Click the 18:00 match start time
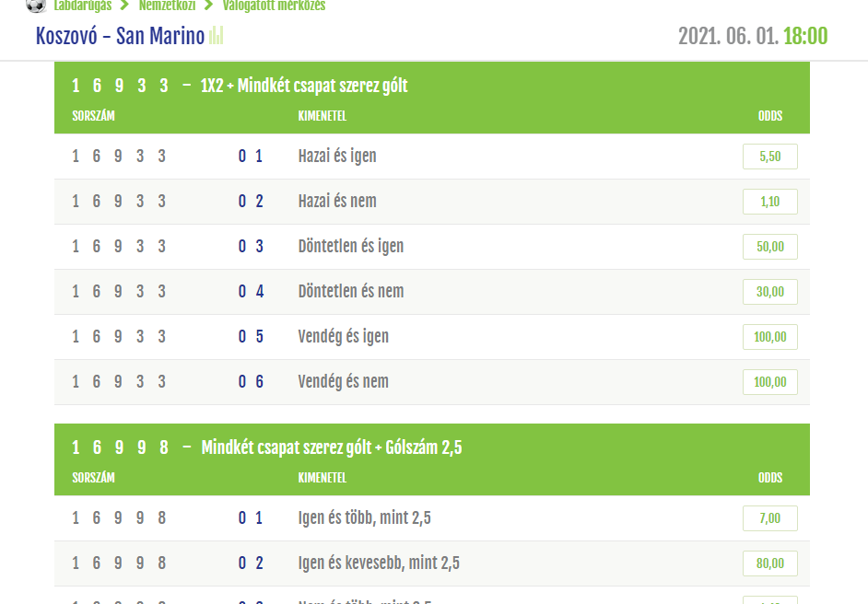This screenshot has height=604, width=868. coord(804,37)
